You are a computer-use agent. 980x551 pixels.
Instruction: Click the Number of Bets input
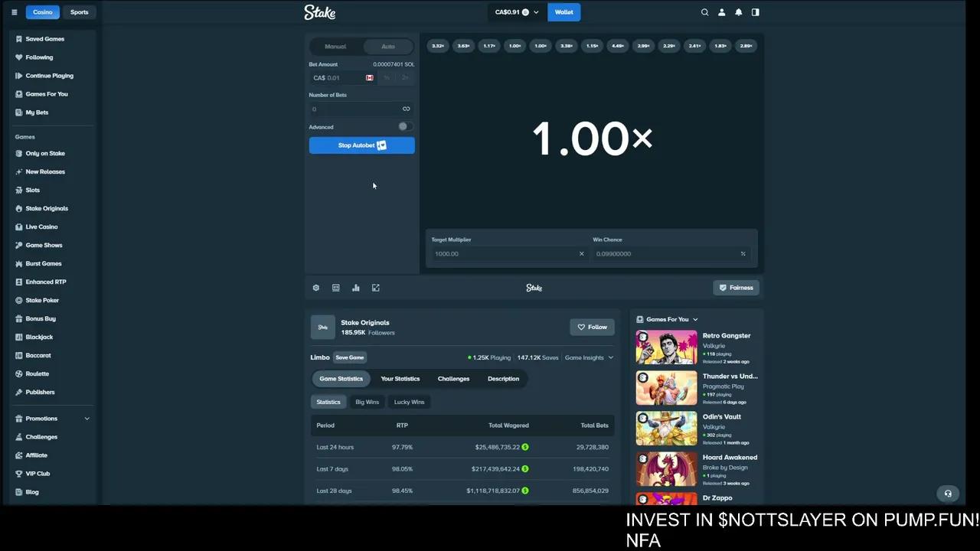[x=362, y=109]
